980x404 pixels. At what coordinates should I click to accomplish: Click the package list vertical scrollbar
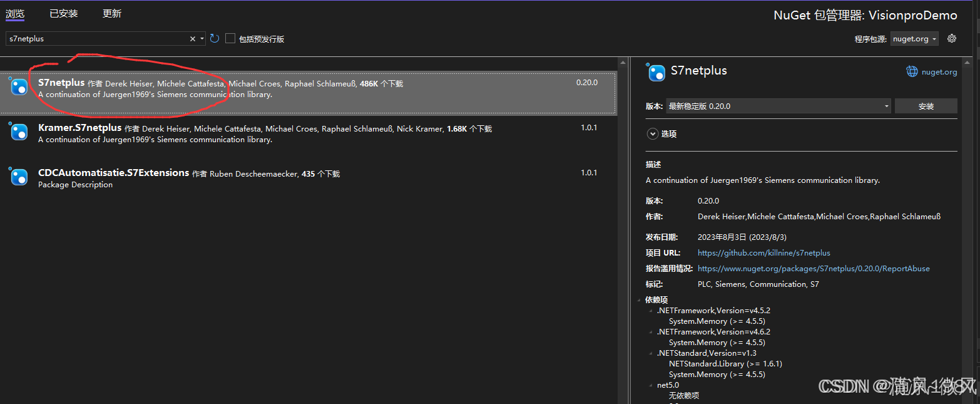click(x=623, y=232)
